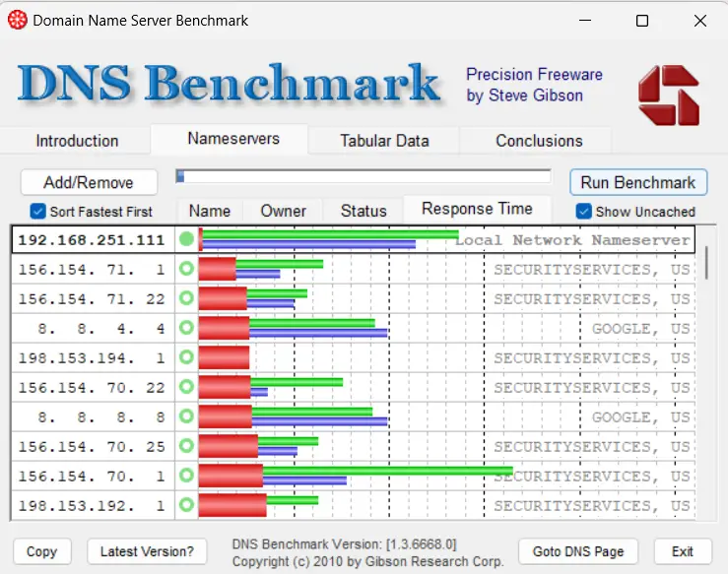Click the nameserver list vertical scrollbar

[705, 266]
